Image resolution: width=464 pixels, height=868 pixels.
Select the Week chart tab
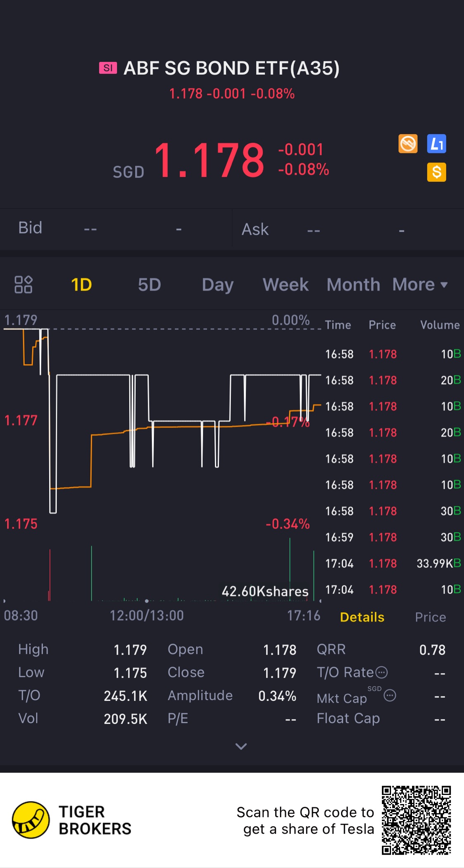[x=285, y=284]
